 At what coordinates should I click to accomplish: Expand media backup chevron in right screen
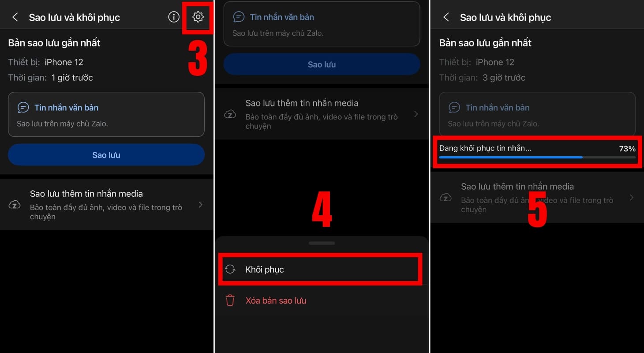pyautogui.click(x=632, y=197)
